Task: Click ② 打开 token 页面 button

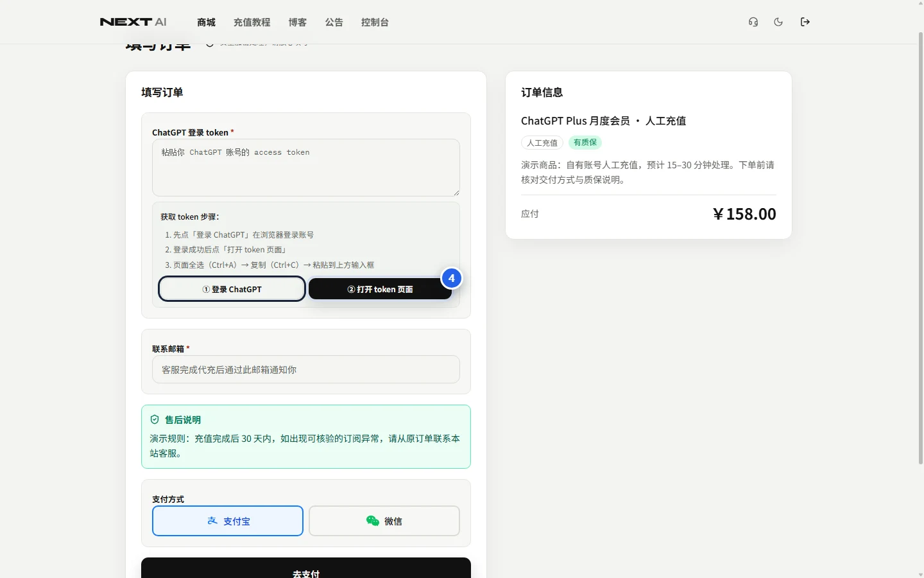Action: tap(381, 289)
